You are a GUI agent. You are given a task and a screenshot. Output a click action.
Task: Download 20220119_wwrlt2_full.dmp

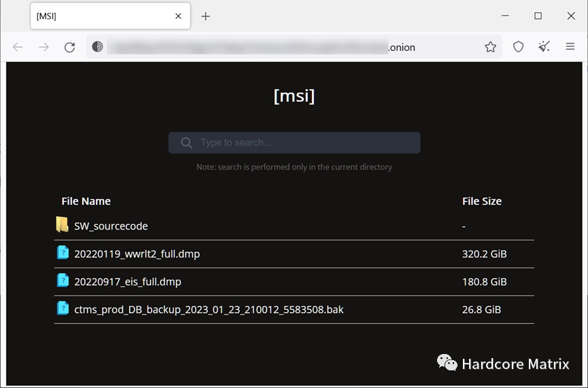coord(137,253)
